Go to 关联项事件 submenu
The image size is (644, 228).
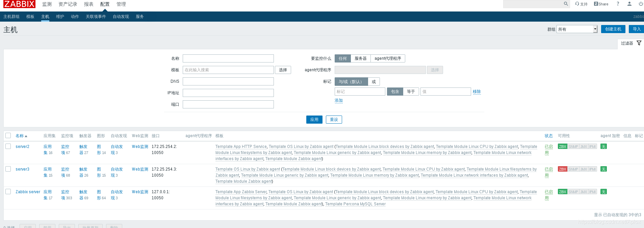coord(96,17)
